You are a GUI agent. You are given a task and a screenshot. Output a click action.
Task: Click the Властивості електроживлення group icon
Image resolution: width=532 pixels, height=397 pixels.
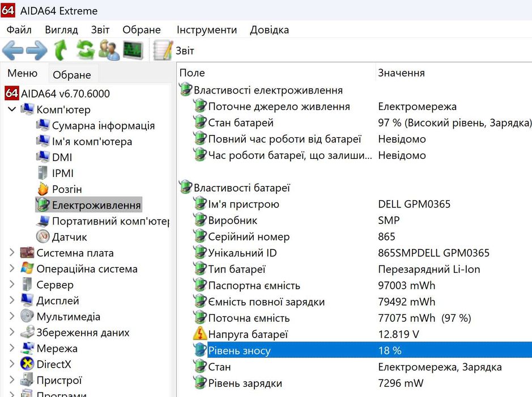[x=186, y=89]
